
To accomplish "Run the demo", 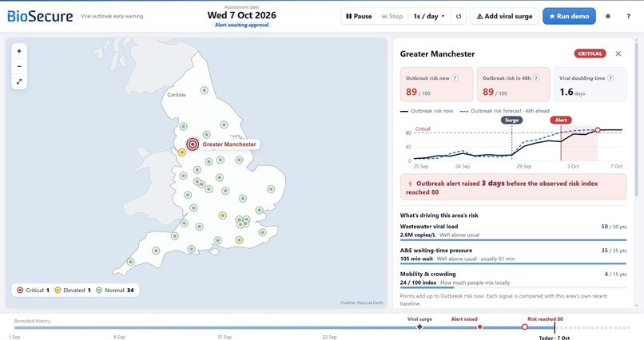I will pos(569,17).
